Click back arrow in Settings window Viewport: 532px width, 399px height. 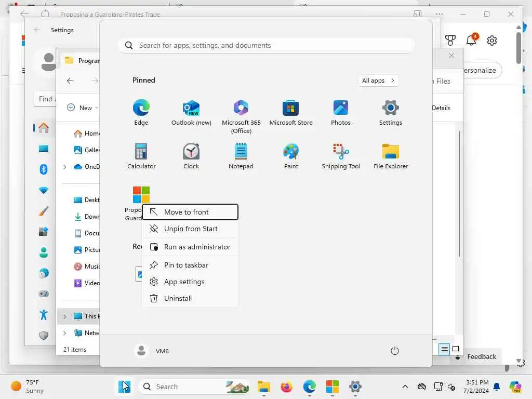tap(37, 30)
